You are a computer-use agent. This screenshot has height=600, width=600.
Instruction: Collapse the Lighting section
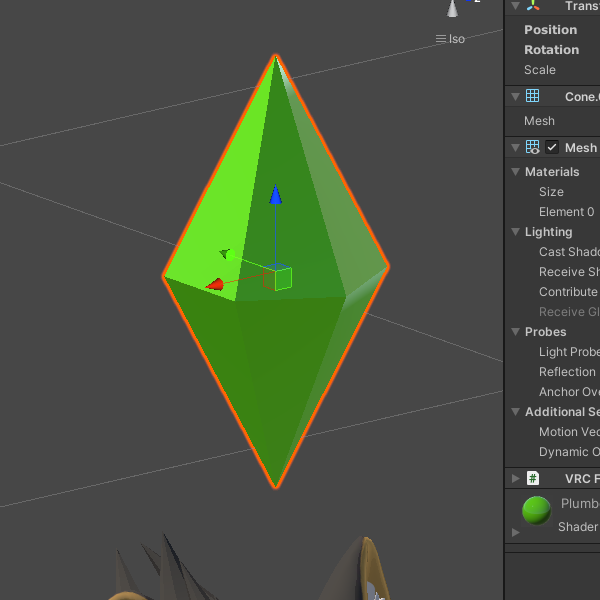[x=515, y=232]
